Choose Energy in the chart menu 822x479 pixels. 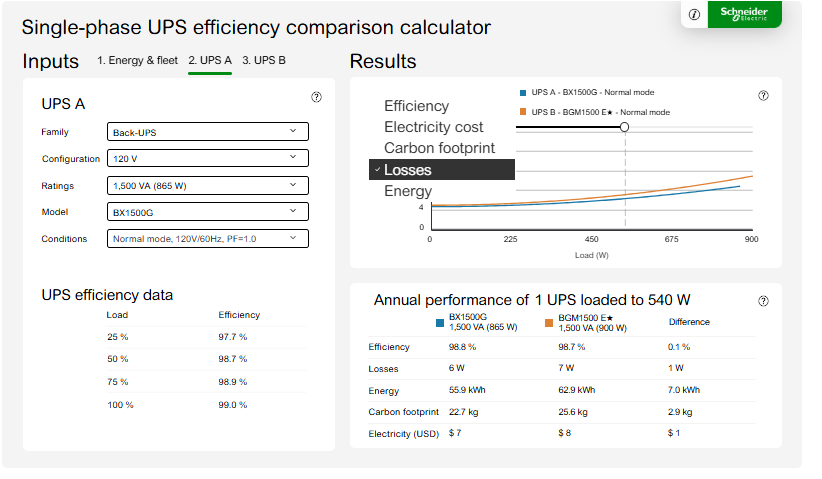tap(408, 191)
